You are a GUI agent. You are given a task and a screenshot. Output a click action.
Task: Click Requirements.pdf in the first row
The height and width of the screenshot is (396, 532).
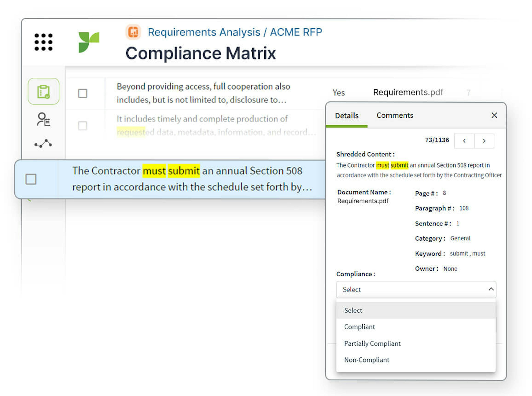tap(408, 92)
